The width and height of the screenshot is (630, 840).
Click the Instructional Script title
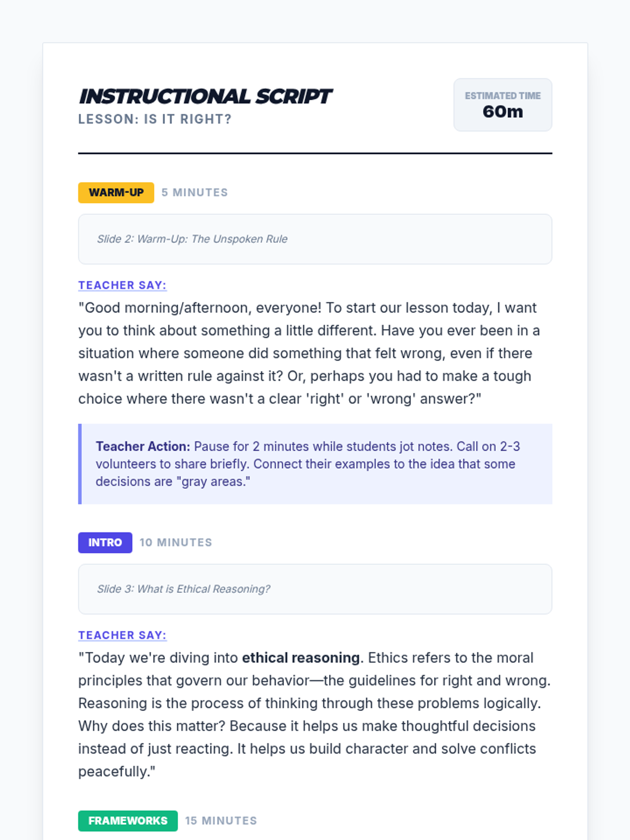point(205,97)
